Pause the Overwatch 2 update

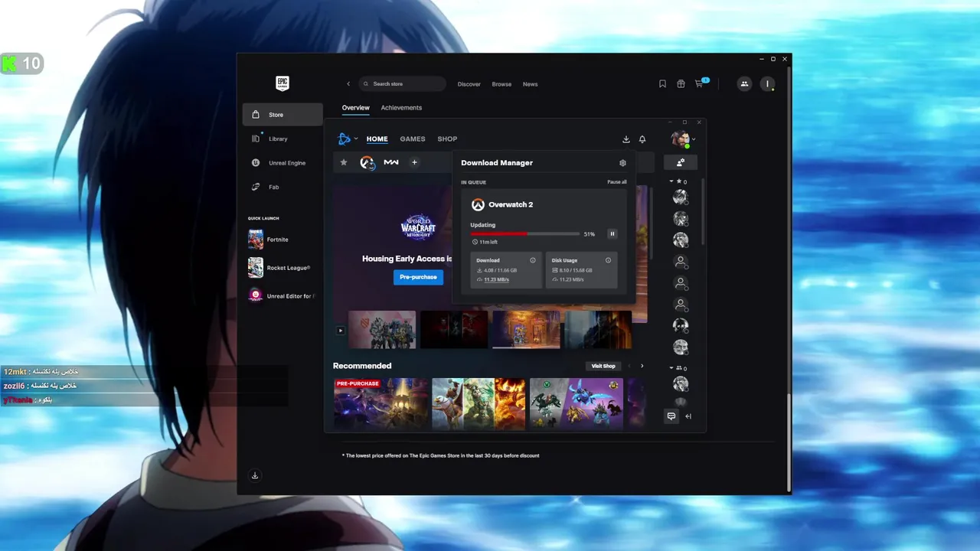click(x=612, y=233)
